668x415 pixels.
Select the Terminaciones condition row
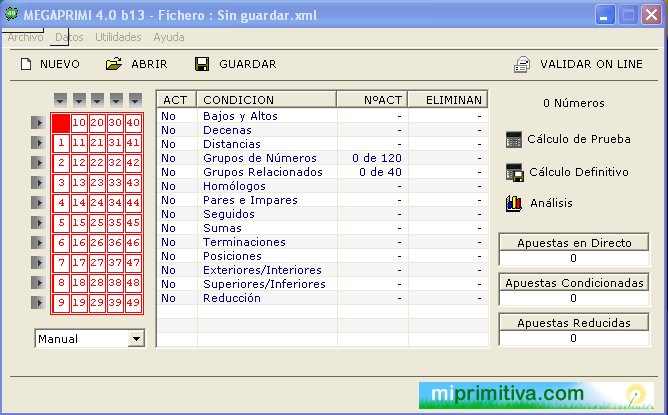(322, 242)
